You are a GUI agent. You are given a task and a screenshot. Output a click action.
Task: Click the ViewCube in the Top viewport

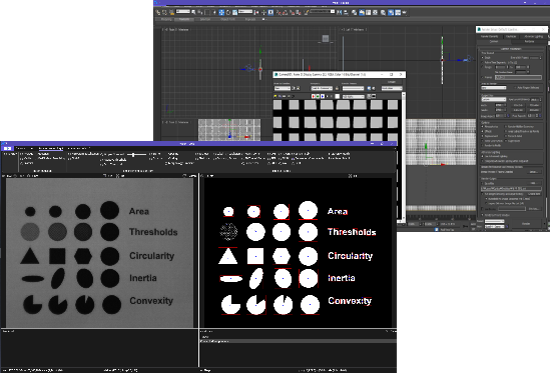[x=326, y=39]
